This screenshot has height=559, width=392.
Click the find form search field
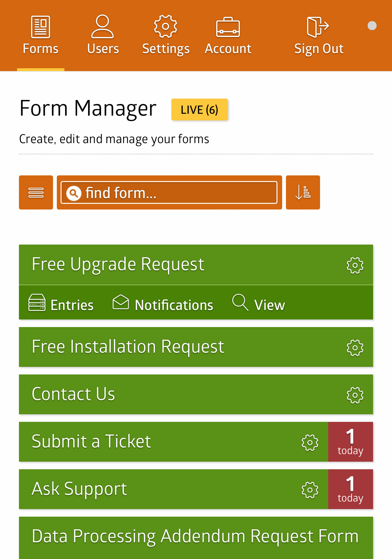169,192
